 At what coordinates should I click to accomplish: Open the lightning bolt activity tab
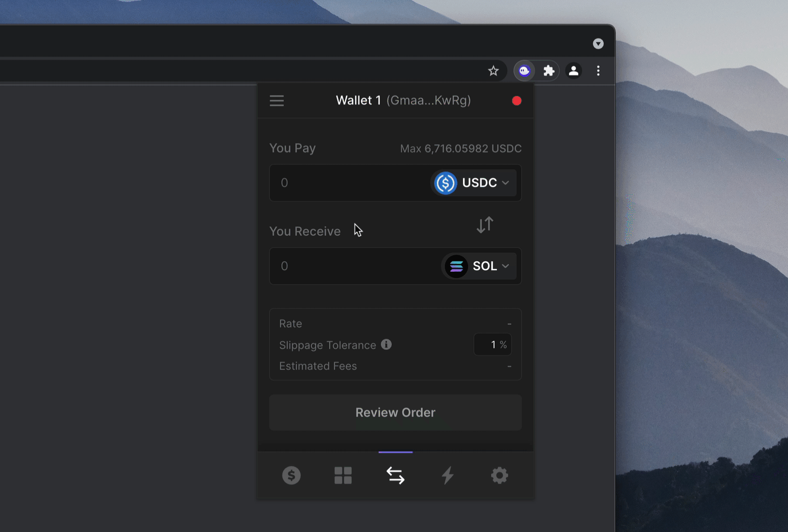(x=447, y=475)
